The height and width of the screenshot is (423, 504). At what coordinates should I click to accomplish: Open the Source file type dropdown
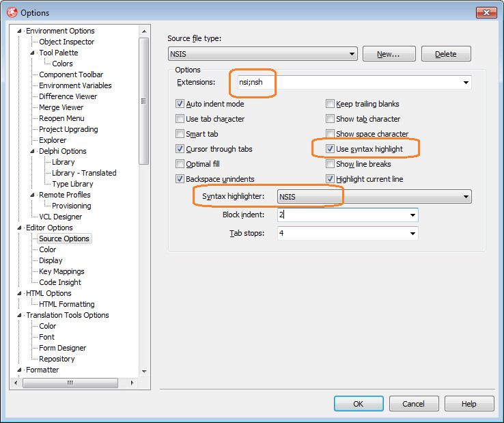pyautogui.click(x=263, y=54)
